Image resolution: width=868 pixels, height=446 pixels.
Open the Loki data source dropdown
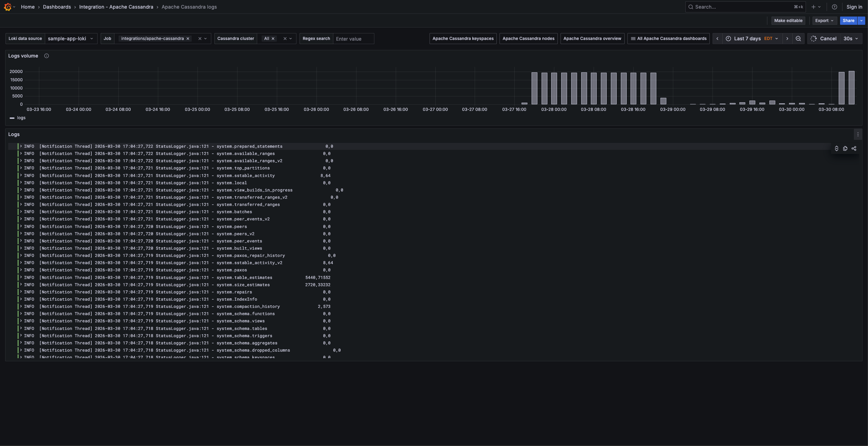(x=71, y=39)
